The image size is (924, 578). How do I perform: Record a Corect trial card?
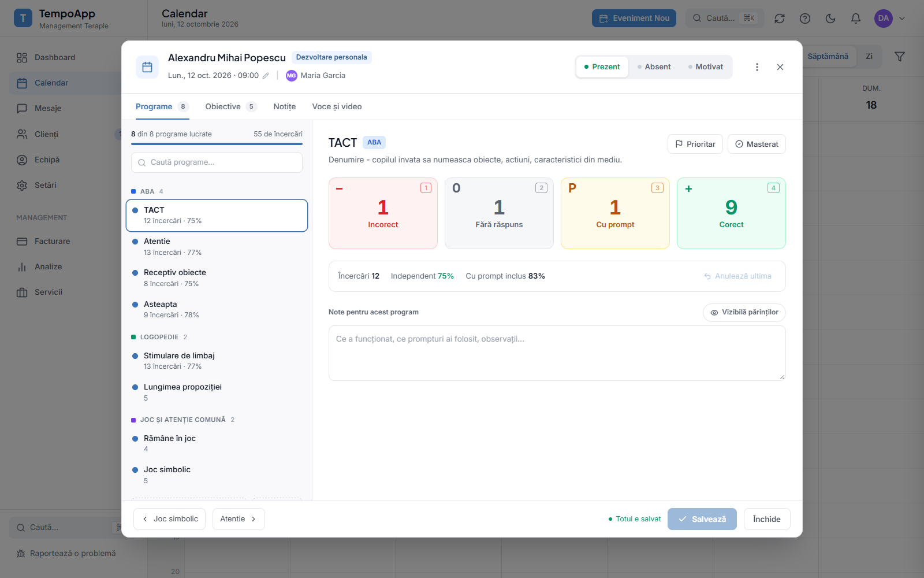point(731,213)
